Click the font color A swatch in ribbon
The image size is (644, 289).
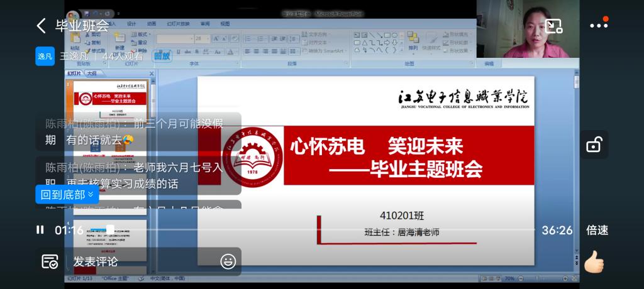[x=230, y=52]
